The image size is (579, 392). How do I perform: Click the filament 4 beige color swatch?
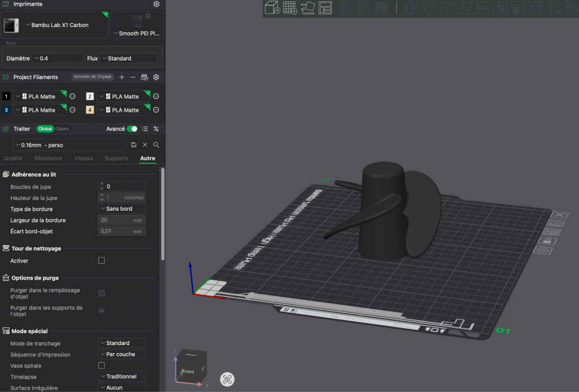(90, 110)
